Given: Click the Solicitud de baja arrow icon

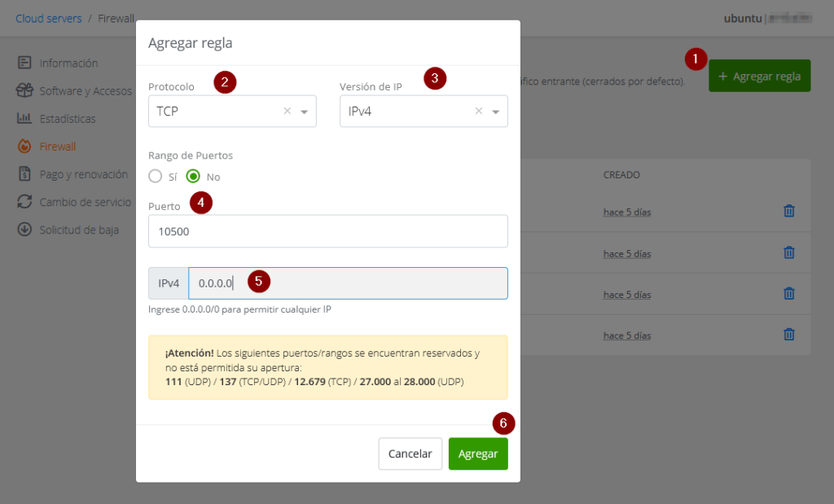Looking at the screenshot, I should (25, 229).
